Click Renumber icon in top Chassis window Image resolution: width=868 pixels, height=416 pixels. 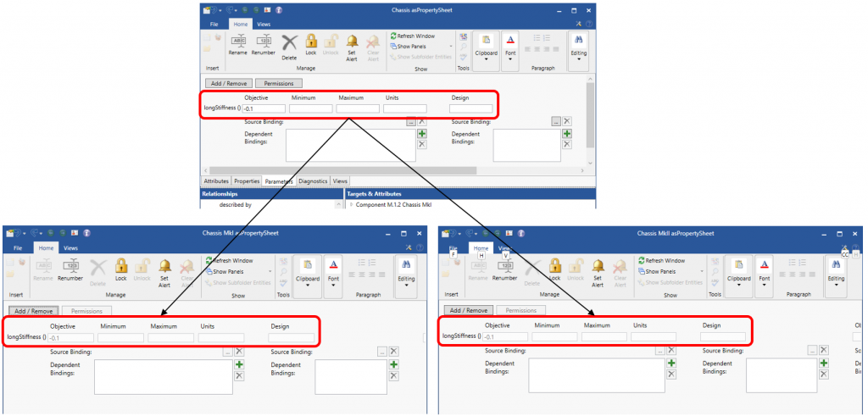click(263, 43)
